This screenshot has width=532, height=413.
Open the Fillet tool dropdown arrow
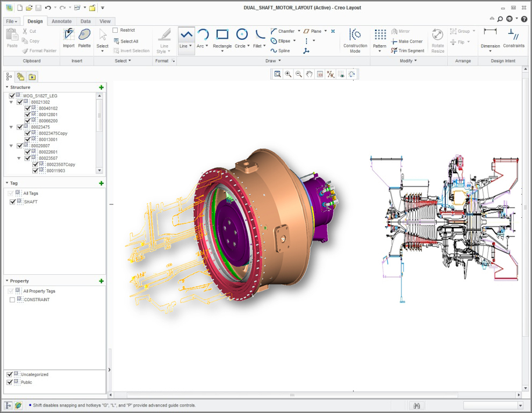265,46
